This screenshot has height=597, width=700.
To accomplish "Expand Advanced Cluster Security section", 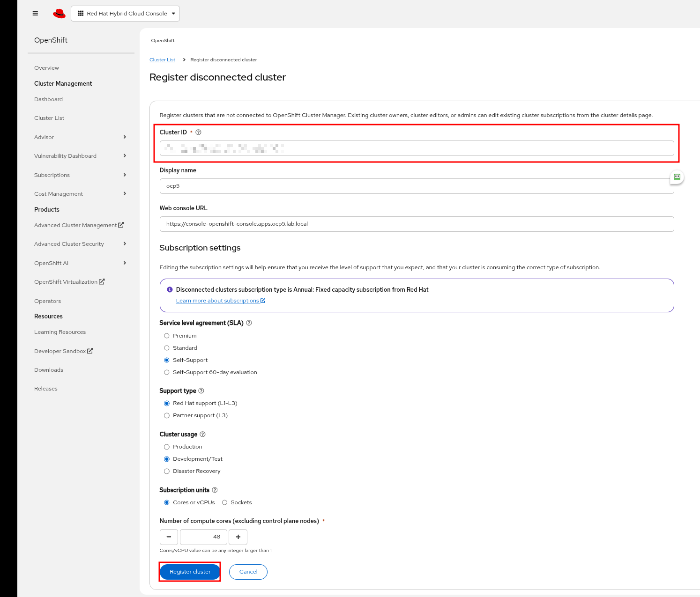I will coord(81,244).
